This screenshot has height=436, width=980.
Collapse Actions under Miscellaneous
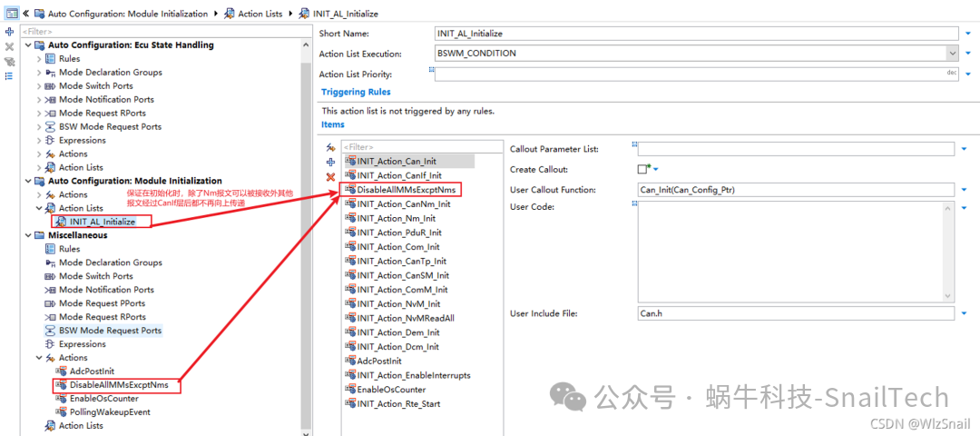click(x=39, y=358)
